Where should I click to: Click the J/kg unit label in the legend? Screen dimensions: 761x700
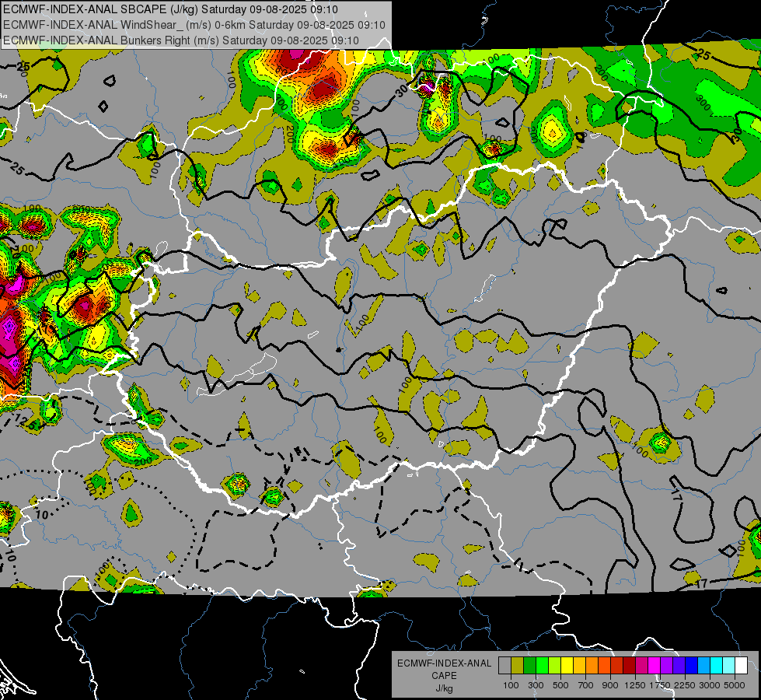coord(444,688)
